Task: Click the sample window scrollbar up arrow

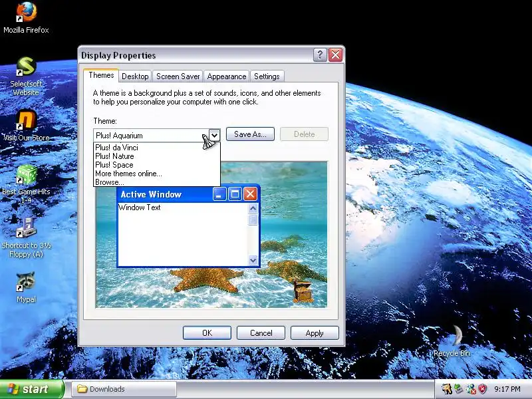Action: 253,208
